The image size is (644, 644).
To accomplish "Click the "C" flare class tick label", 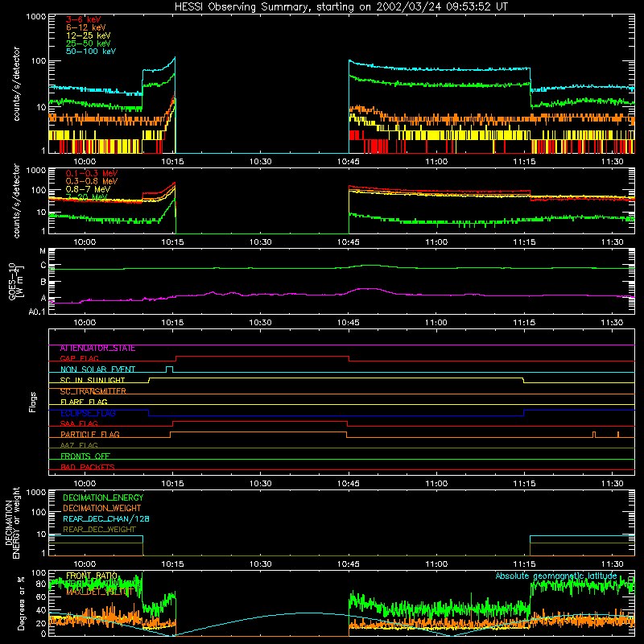I will pyautogui.click(x=43, y=266).
